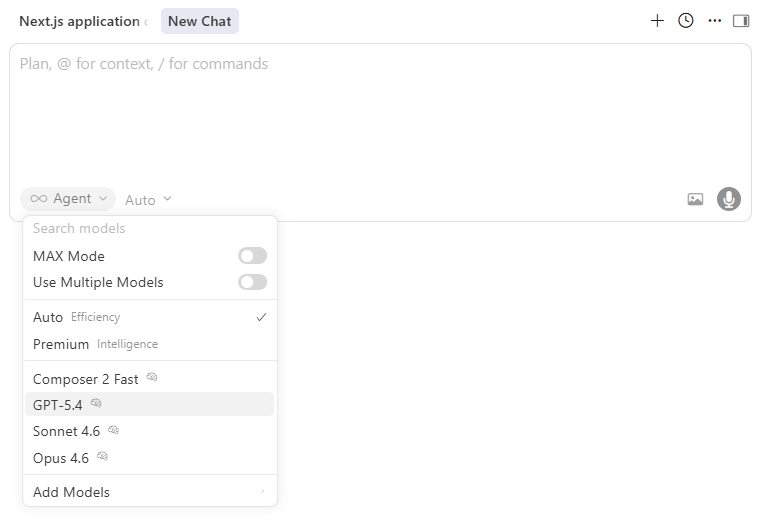Select Sonnet 4.6 model
The height and width of the screenshot is (526, 763).
pos(66,431)
